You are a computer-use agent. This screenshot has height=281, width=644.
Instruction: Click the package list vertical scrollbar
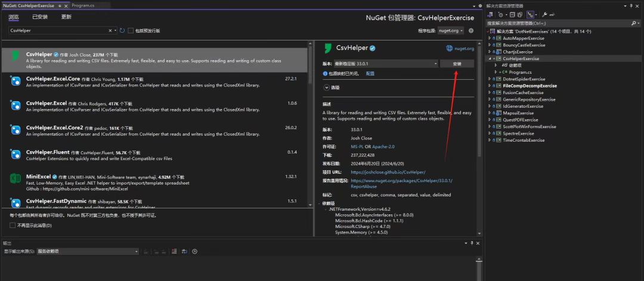click(310, 123)
